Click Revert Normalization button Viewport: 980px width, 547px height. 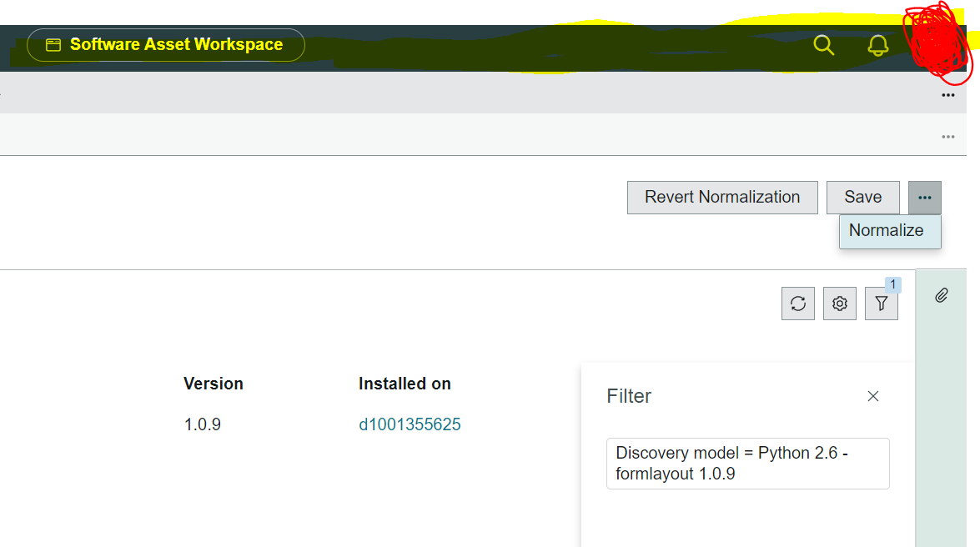722,198
